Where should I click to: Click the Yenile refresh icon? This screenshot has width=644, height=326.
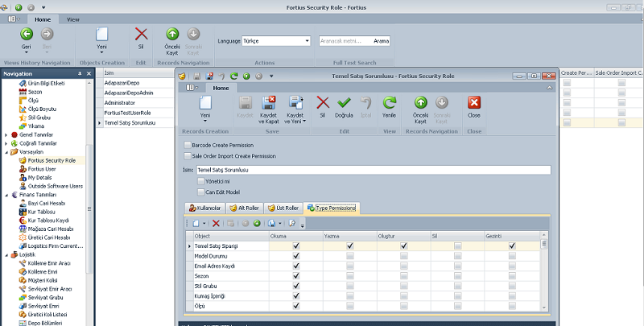[389, 103]
